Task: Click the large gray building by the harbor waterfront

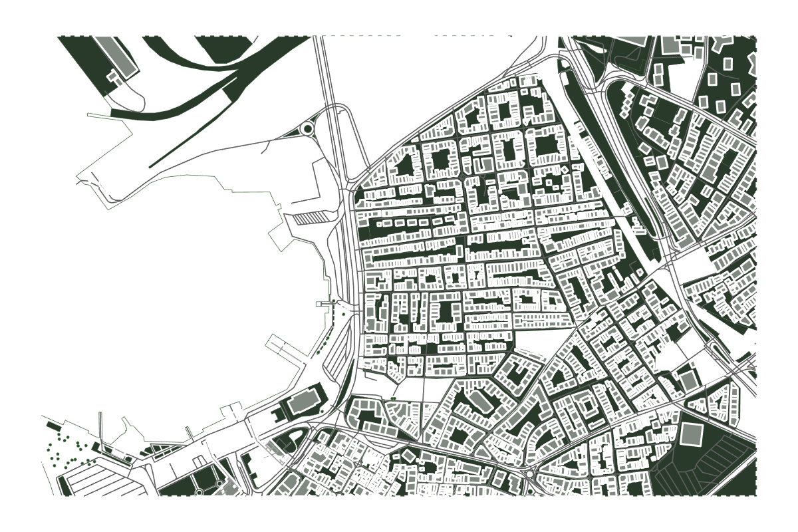Action: [x=304, y=400]
